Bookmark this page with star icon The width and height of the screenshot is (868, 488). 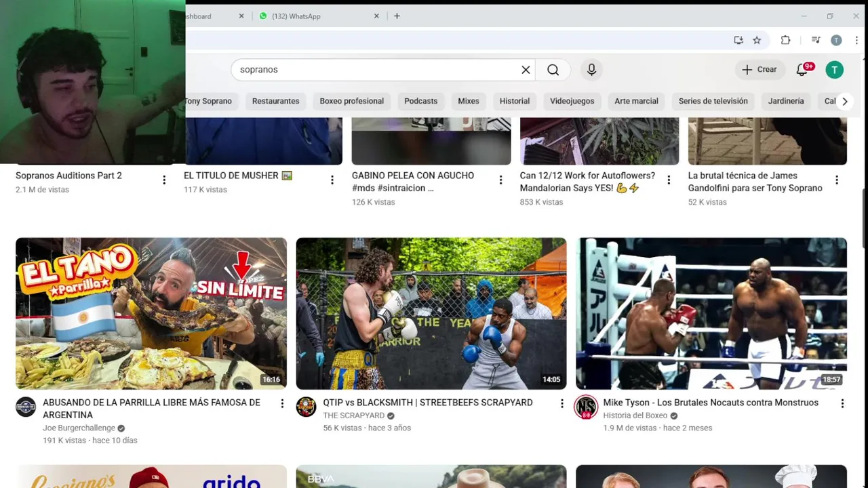pyautogui.click(x=757, y=40)
